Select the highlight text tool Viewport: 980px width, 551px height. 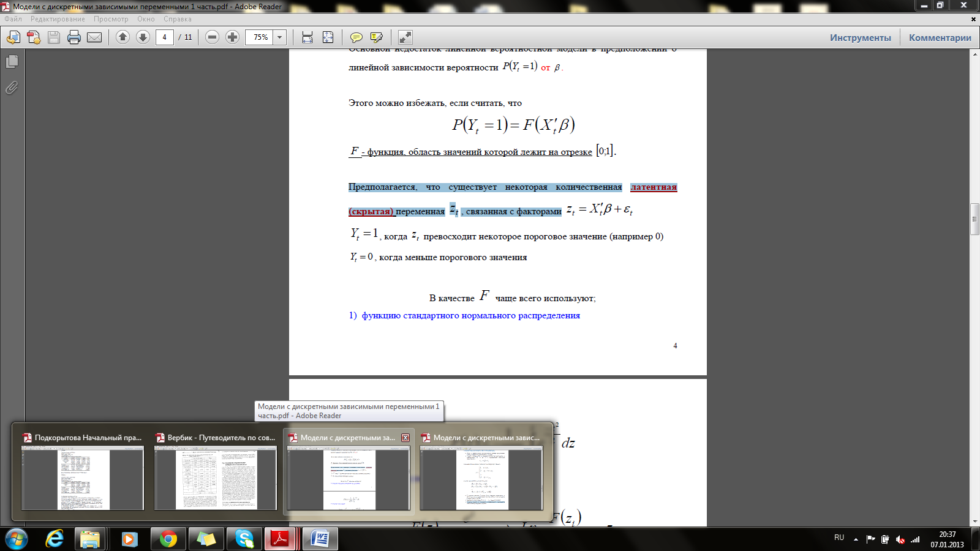point(376,38)
